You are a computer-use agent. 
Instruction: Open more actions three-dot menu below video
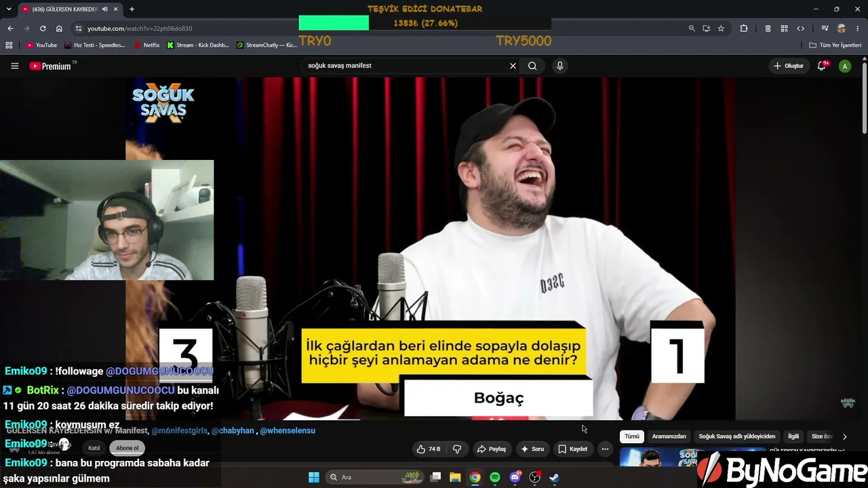(x=605, y=449)
